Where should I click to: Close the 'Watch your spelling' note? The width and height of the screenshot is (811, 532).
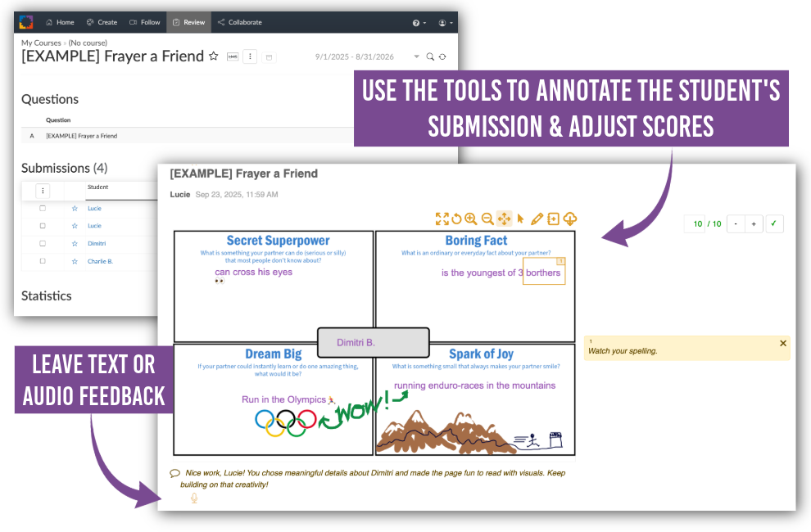point(782,344)
